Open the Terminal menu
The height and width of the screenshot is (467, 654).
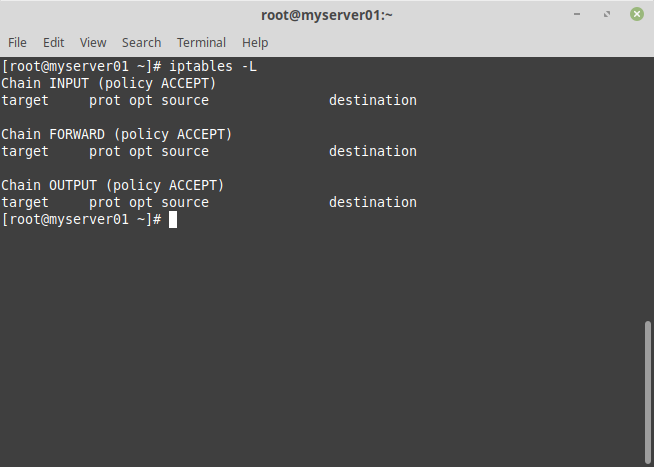201,42
